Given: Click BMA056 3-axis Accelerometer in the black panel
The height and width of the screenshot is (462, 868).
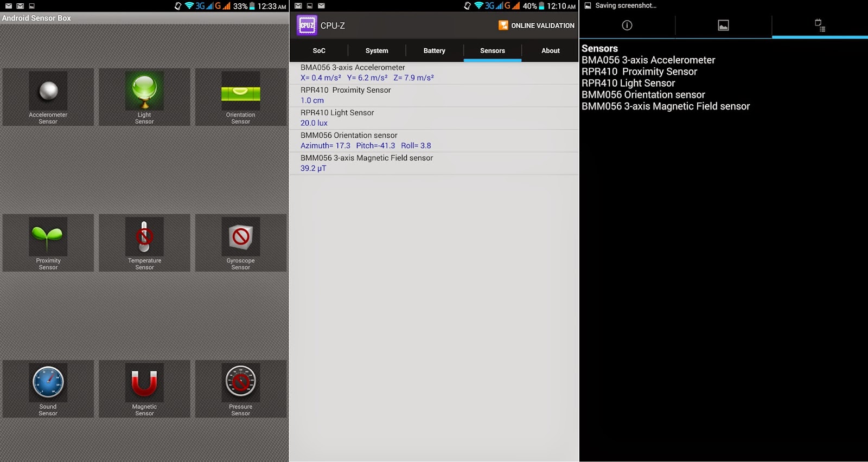Looking at the screenshot, I should coord(648,60).
